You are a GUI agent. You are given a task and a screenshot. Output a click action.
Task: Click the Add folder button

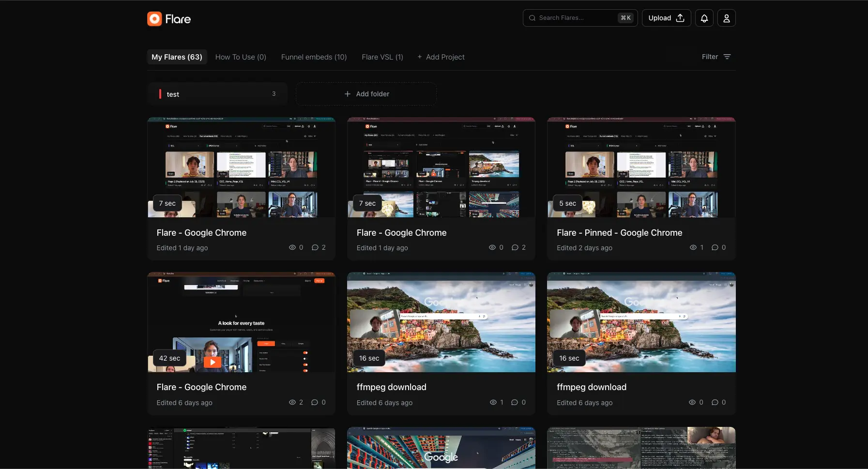pyautogui.click(x=366, y=94)
